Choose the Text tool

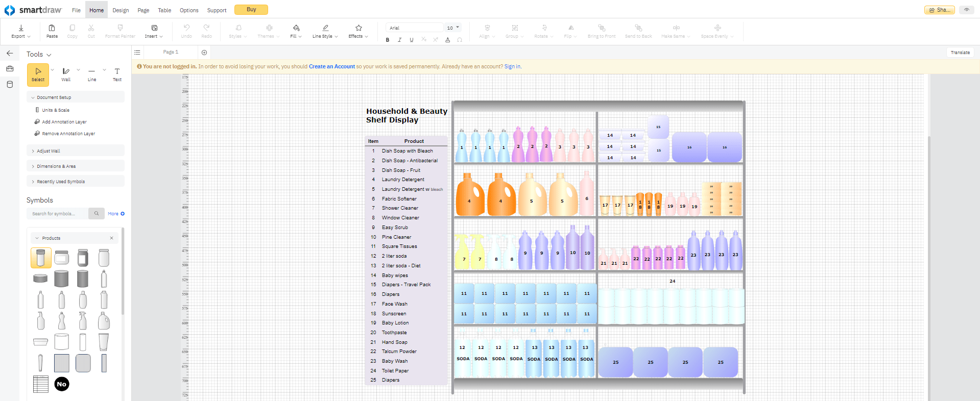click(117, 74)
